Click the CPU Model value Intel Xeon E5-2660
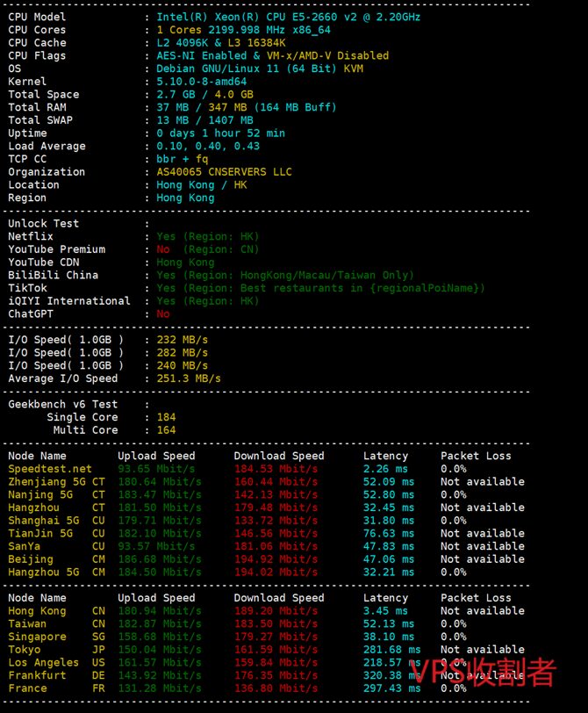 tap(288, 17)
